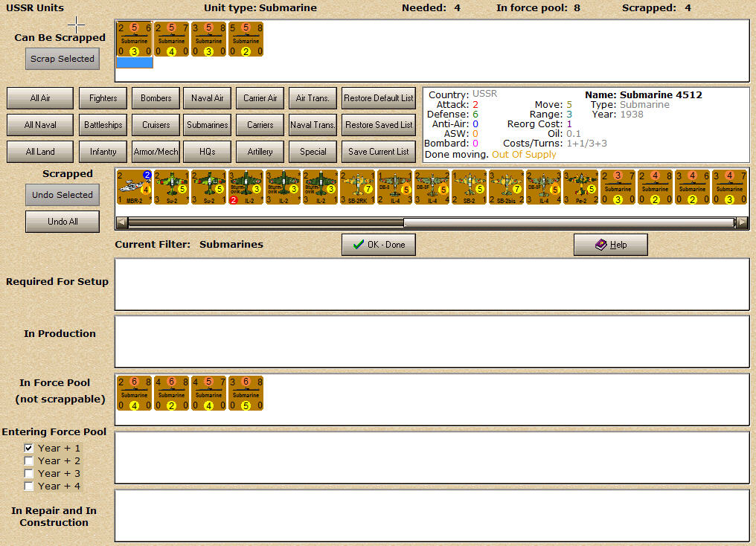The image size is (756, 546).
Task: Click the 'Out Of Supply' status text
Action: [x=524, y=155]
